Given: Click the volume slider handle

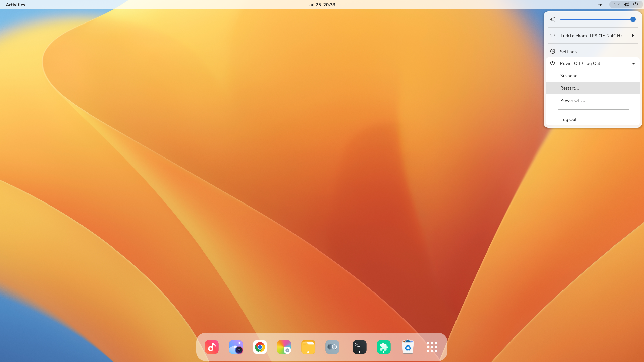Looking at the screenshot, I should (x=633, y=19).
